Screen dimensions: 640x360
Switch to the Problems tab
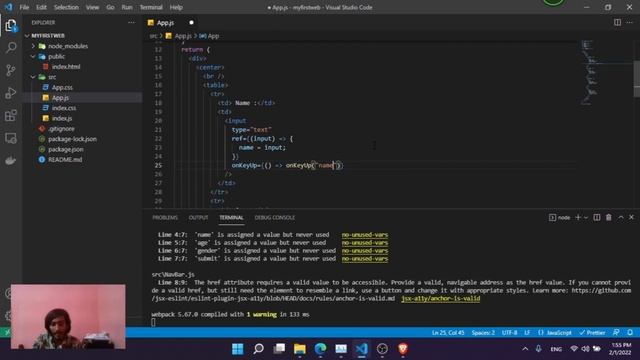pyautogui.click(x=165, y=218)
